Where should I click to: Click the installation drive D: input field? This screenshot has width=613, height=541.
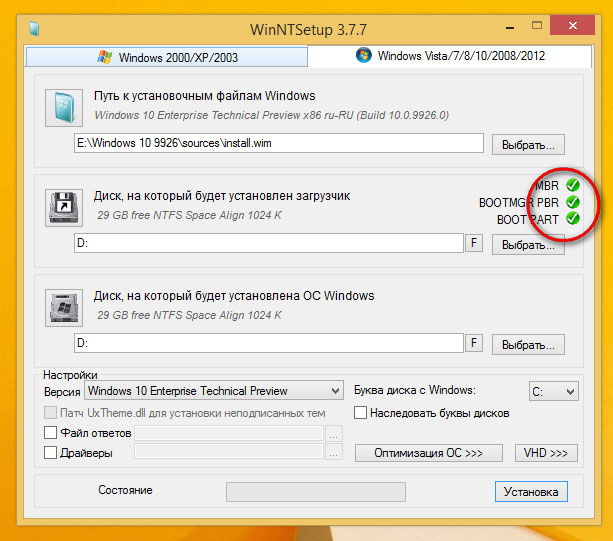point(269,343)
